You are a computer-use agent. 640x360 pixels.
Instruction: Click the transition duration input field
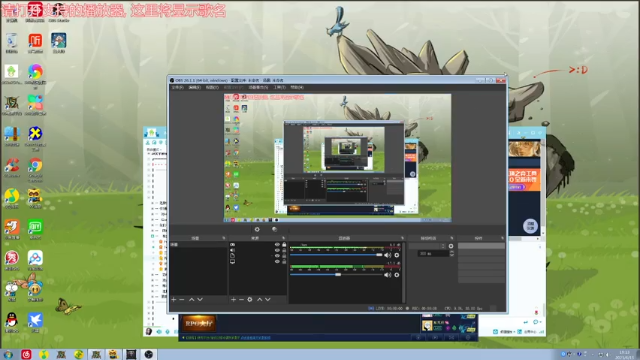point(433,253)
